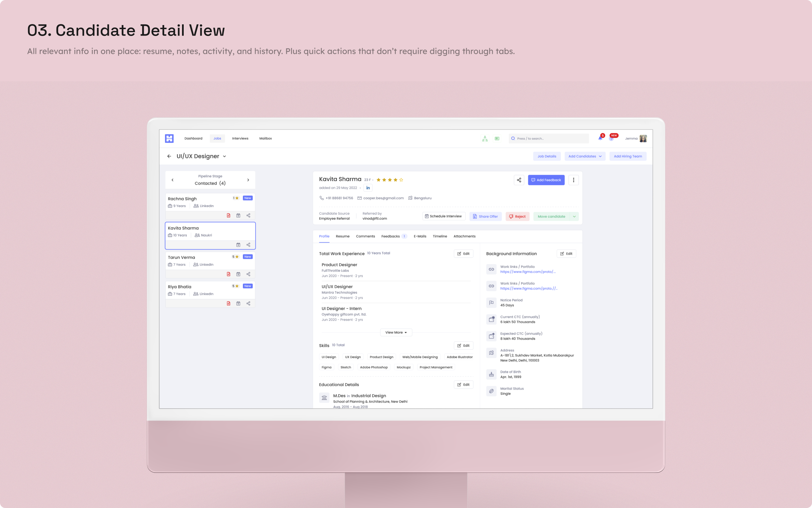The height and width of the screenshot is (508, 812).
Task: Share Rachna Singh's candidate card
Action: (248, 215)
